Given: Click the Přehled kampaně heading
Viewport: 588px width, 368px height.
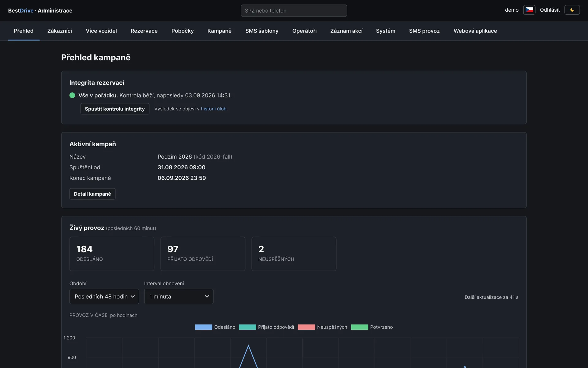Looking at the screenshot, I should point(96,57).
